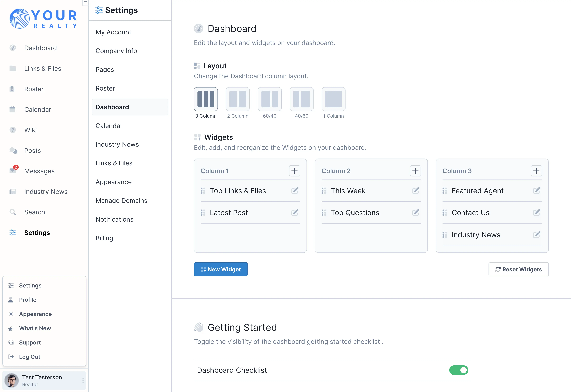This screenshot has width=571, height=392.
Task: Open Appearance in settings submenu
Action: (x=114, y=182)
